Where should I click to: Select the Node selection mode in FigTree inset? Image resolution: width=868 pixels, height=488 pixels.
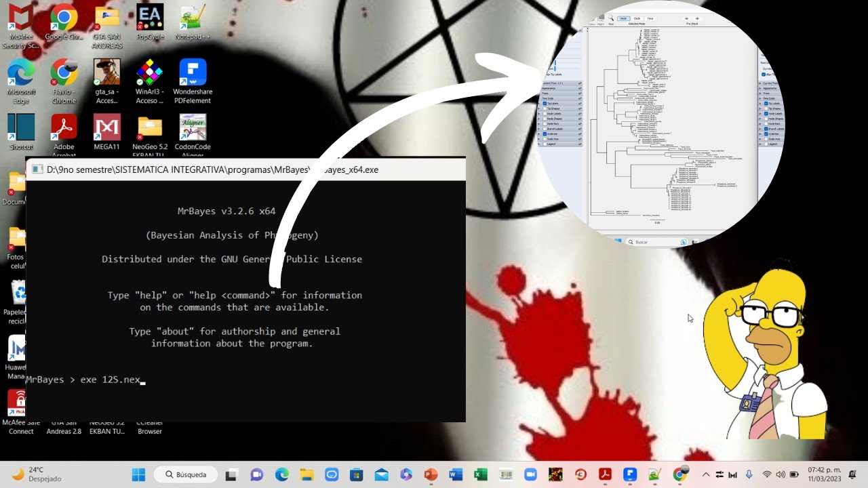click(x=623, y=18)
